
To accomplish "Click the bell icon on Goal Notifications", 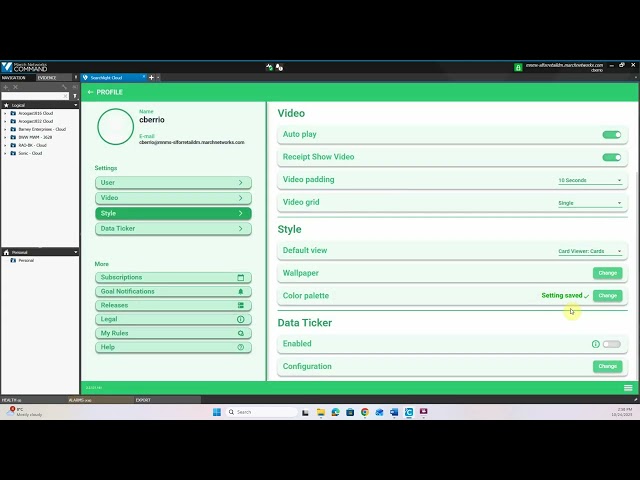I will [241, 291].
